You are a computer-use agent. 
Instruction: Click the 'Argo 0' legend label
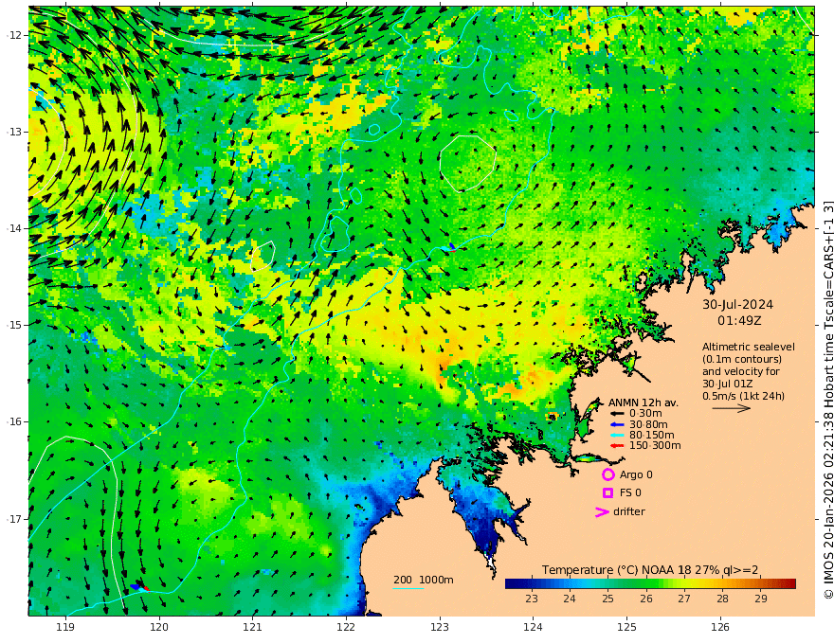tap(636, 475)
